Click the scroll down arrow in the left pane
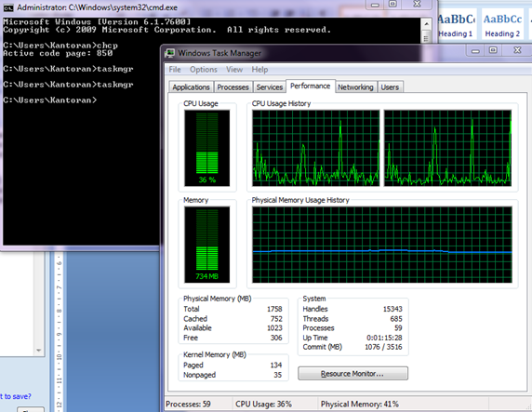532x412 pixels. (x=39, y=351)
